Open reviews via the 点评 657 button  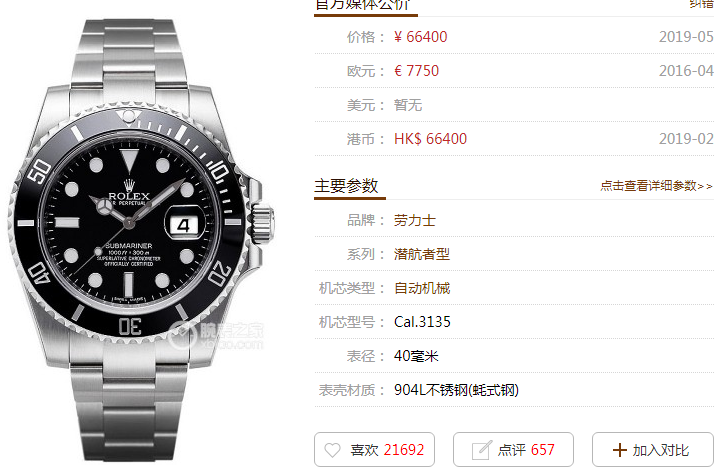click(x=513, y=449)
